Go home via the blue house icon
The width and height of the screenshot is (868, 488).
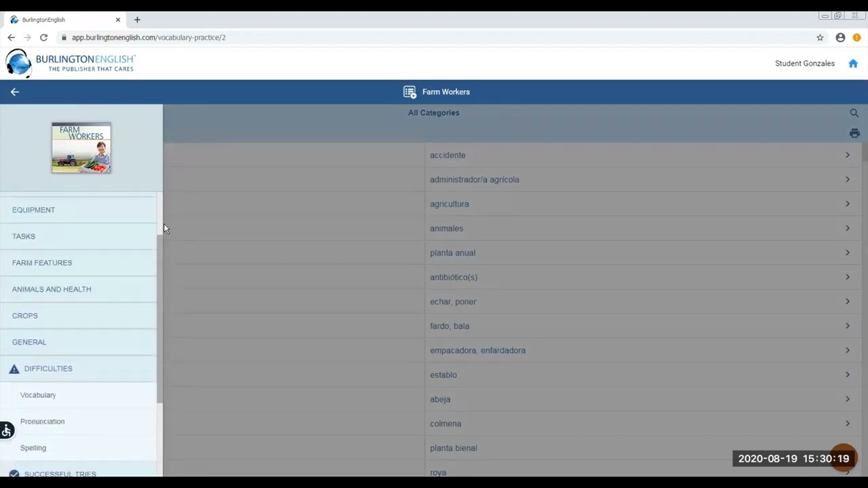pos(853,63)
